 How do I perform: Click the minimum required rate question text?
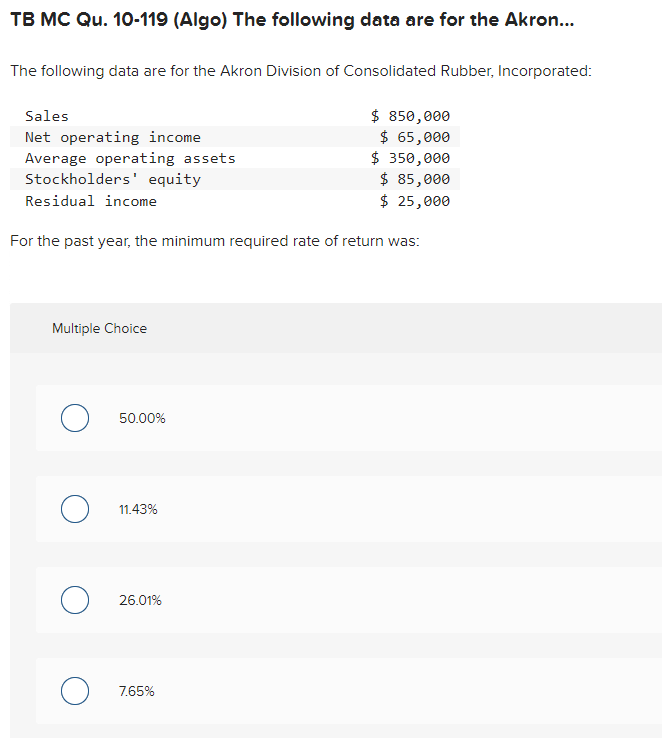214,241
